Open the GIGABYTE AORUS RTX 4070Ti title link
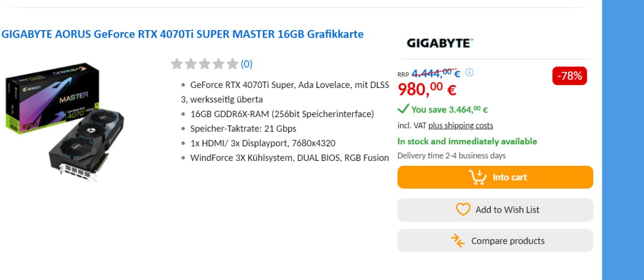 click(x=182, y=34)
